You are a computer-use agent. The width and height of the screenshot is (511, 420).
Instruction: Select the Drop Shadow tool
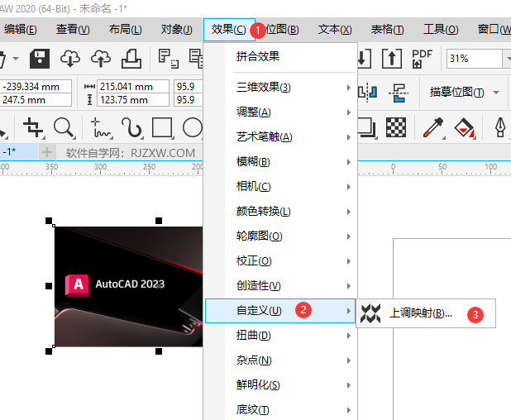(x=367, y=127)
